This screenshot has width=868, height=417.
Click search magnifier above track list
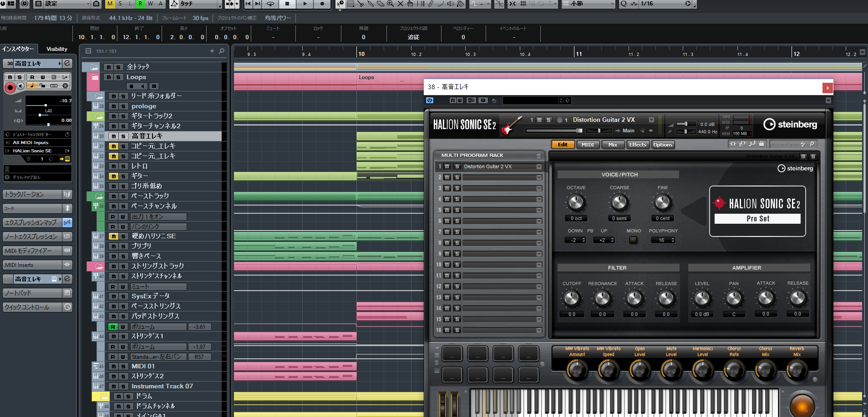[x=222, y=51]
